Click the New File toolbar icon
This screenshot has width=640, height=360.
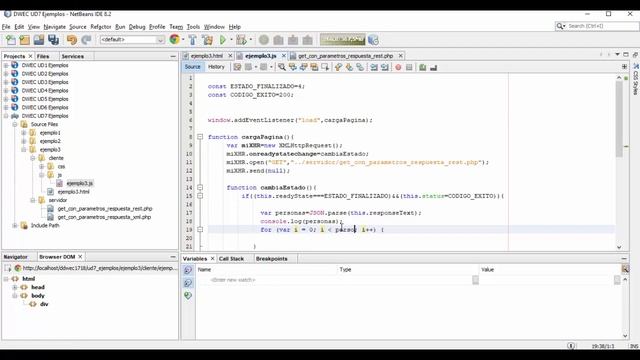pos(11,40)
